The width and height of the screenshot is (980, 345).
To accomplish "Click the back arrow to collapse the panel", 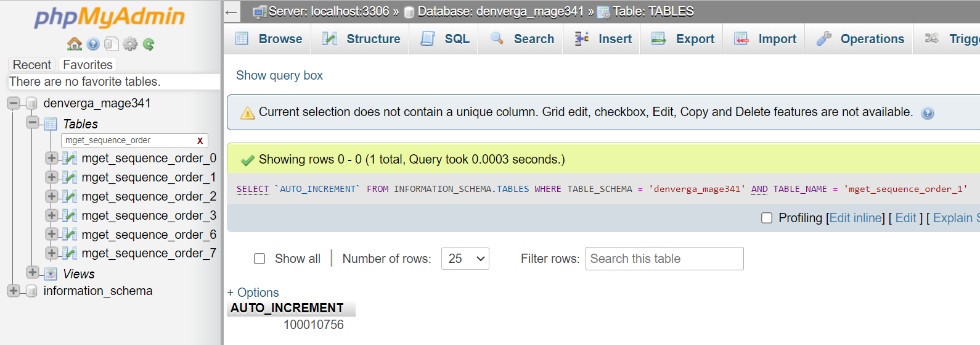I will pyautogui.click(x=231, y=12).
